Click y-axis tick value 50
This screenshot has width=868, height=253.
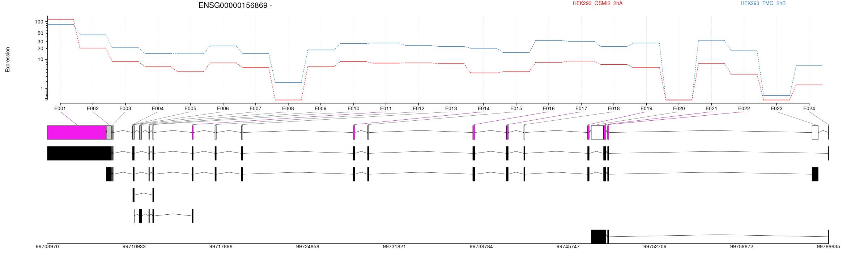(x=41, y=33)
